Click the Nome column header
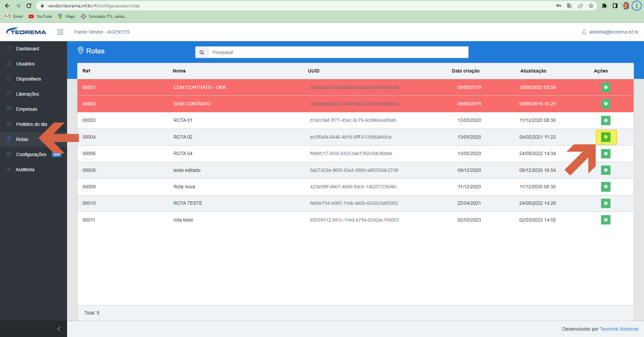The image size is (644, 337). point(179,71)
